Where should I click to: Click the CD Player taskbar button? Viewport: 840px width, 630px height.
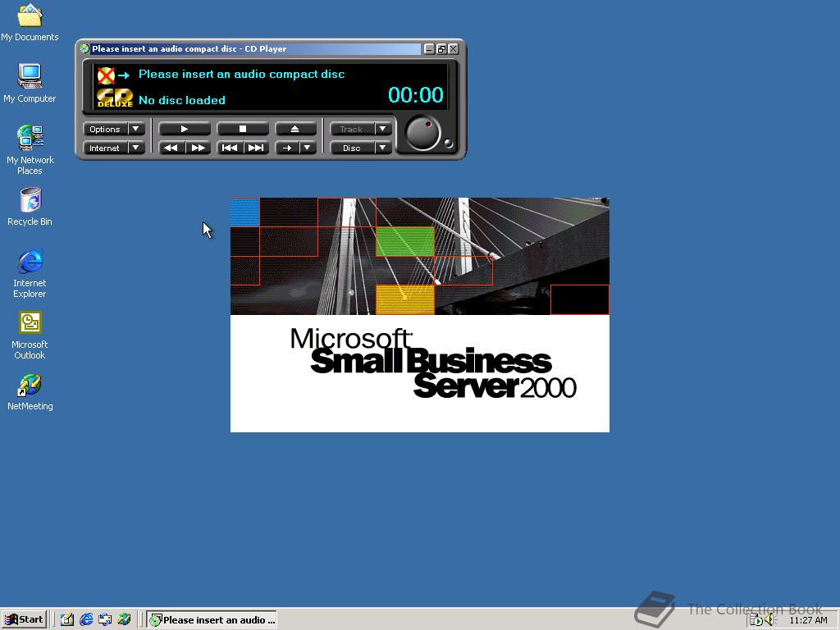click(212, 620)
